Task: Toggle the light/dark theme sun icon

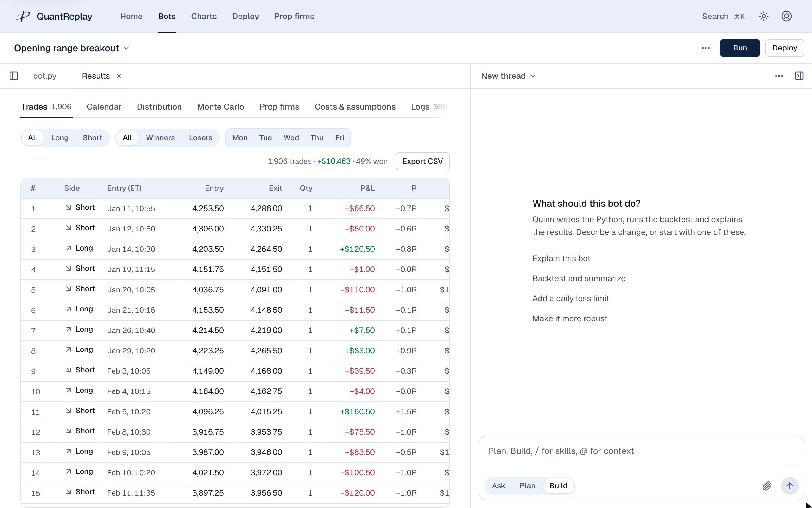Action: point(764,16)
